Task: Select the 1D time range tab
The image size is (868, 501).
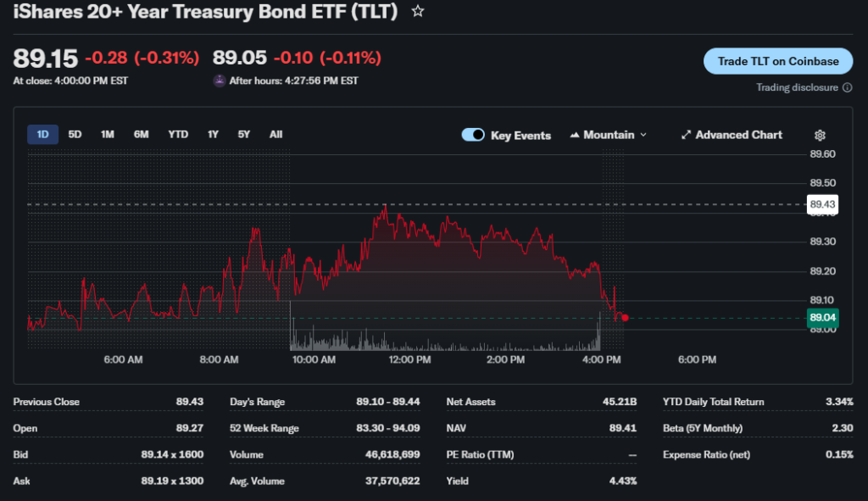Action: pos(43,135)
